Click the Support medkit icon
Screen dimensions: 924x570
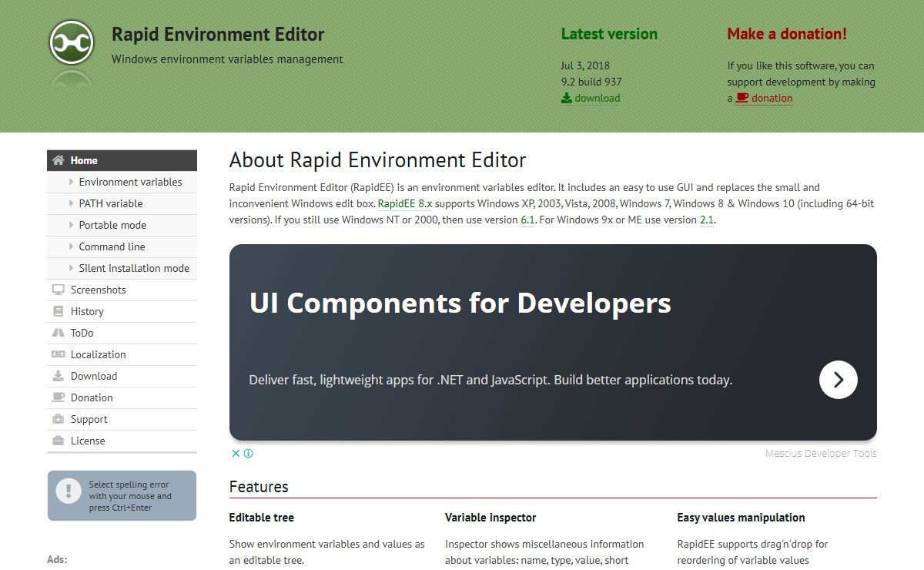click(x=58, y=419)
